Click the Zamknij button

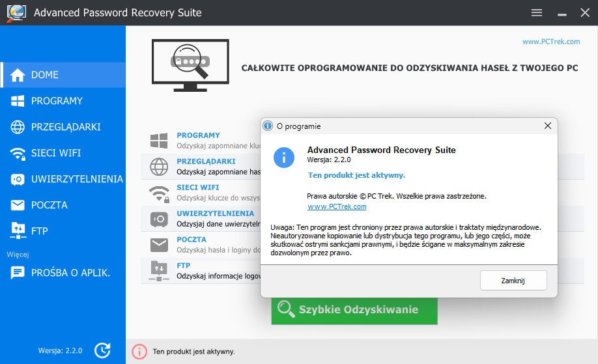point(513,281)
